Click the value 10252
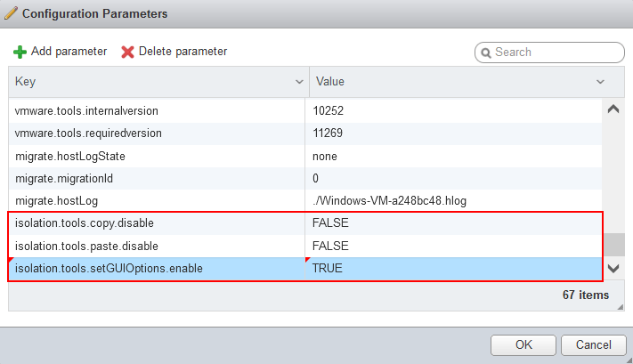 [328, 111]
